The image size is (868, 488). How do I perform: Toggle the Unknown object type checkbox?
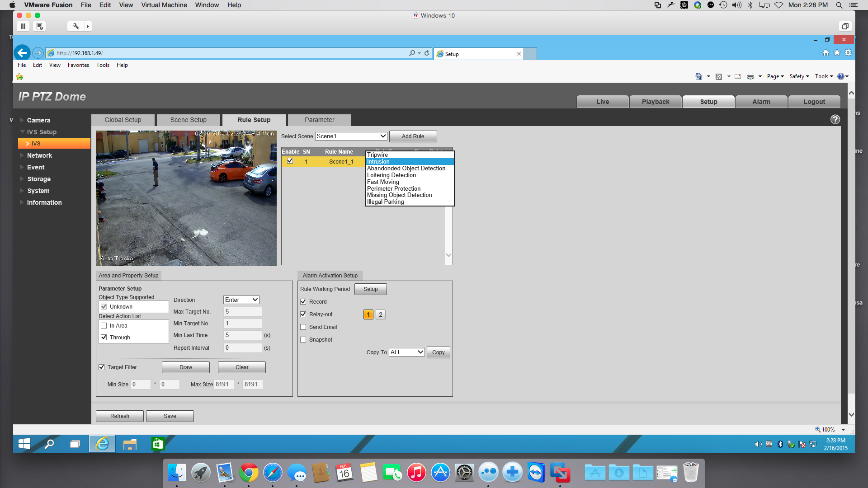104,306
